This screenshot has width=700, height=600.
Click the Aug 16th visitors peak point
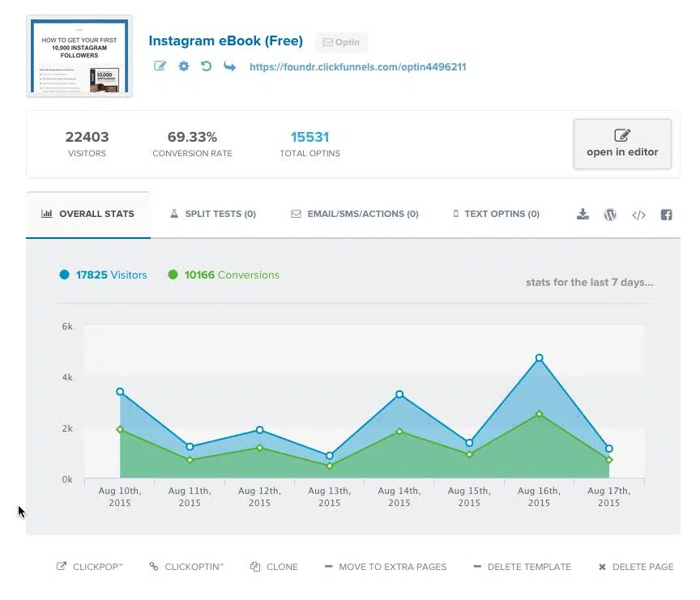click(x=540, y=358)
